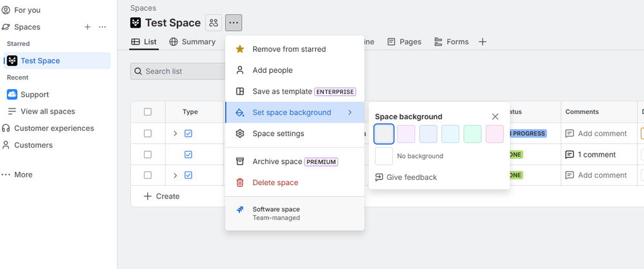Check the first row's selection checkbox
Viewport: 644px width, 269px height.
pos(148,134)
